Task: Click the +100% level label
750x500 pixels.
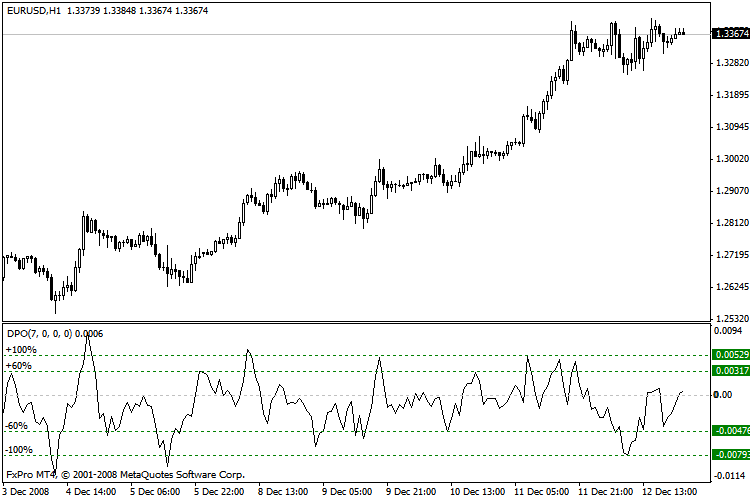Action: click(21, 350)
